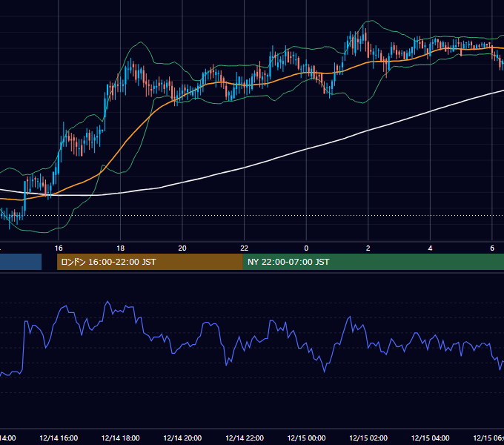This screenshot has height=445, width=504.
Task: Click the 4 hour label on the chart axis
Action: click(430, 248)
